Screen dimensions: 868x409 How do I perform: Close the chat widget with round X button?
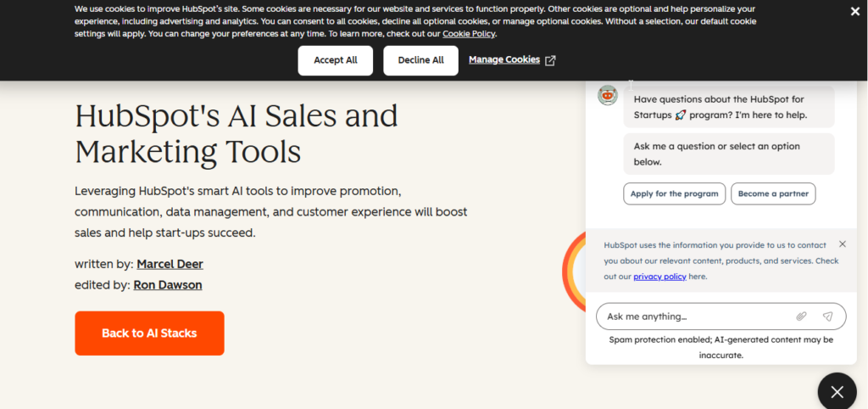(837, 392)
